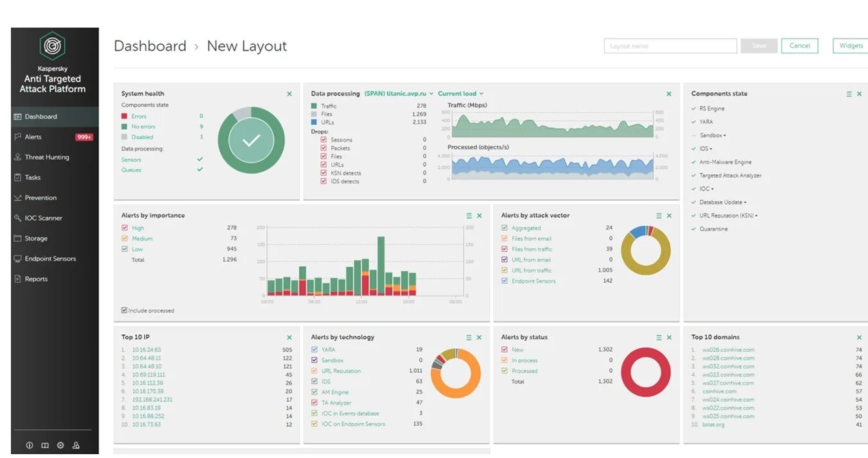The height and width of the screenshot is (458, 868).
Task: Open domain ws026.coinhive.com
Action: click(x=728, y=350)
